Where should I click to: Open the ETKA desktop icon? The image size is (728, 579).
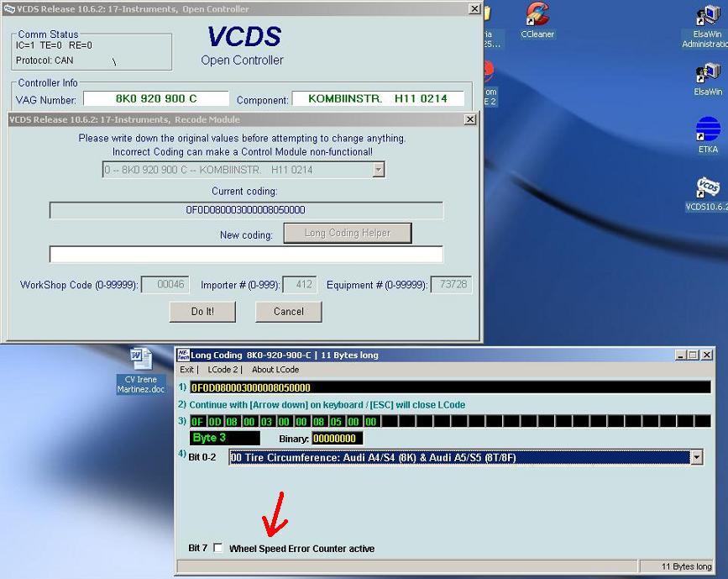click(x=708, y=134)
